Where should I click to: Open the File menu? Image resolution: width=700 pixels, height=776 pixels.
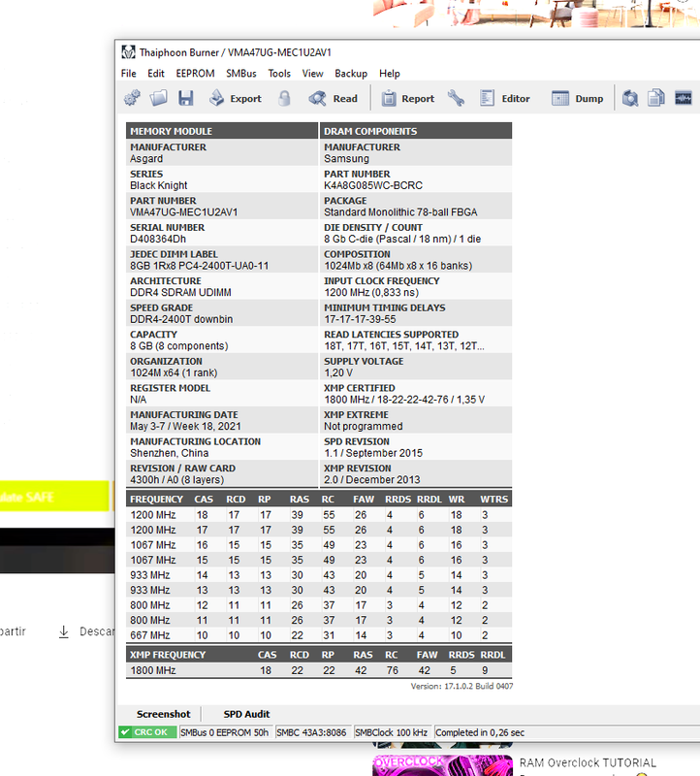(129, 74)
